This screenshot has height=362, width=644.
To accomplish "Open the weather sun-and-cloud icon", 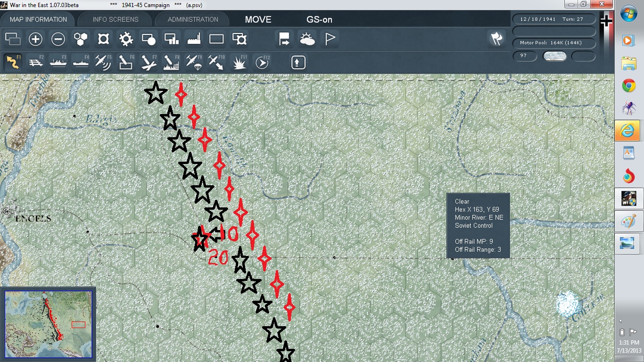I will point(307,39).
